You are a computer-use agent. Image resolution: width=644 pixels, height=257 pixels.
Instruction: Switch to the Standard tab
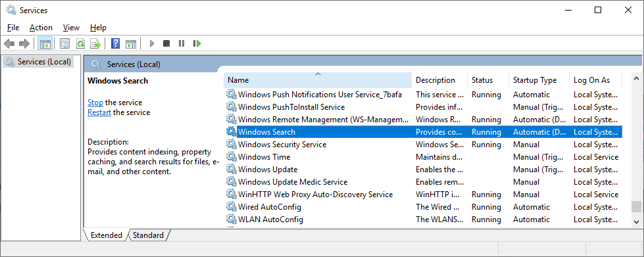point(148,235)
